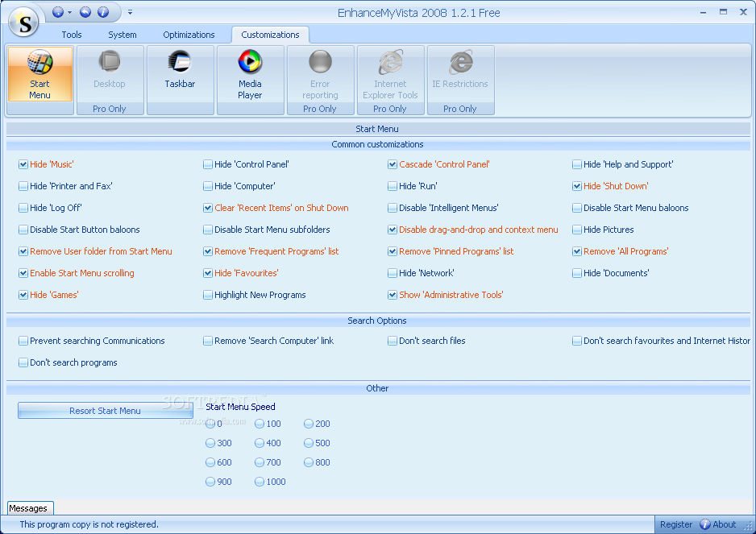Select Start Menu Speed 100
Screen dimensions: 756x534
pyautogui.click(x=260, y=424)
